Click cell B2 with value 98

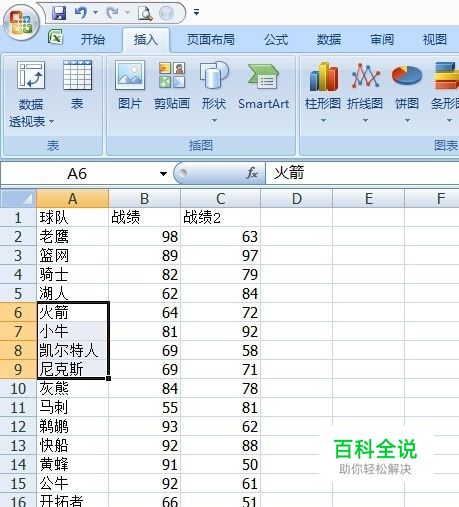point(144,237)
